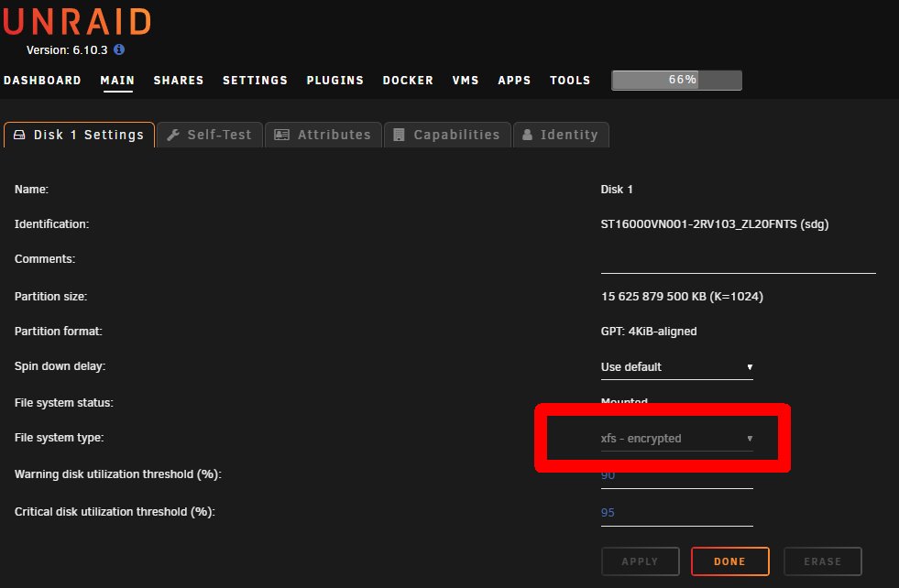
Task: Click the wrench icon on Self-Test tab
Action: coord(172,135)
